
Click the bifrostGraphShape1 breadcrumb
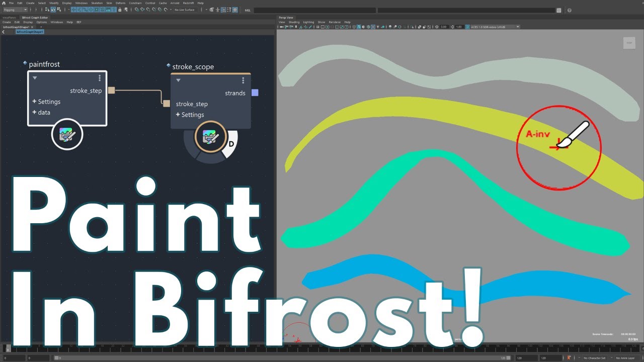coord(30,32)
